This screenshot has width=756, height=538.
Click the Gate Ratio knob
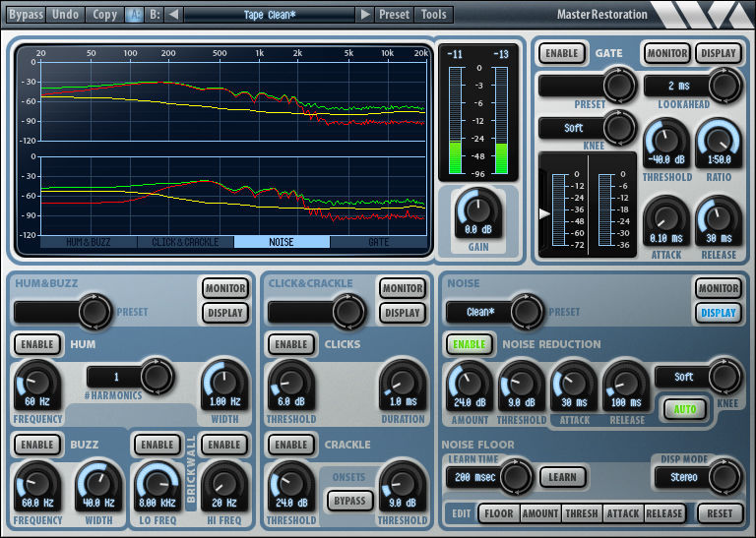point(719,143)
